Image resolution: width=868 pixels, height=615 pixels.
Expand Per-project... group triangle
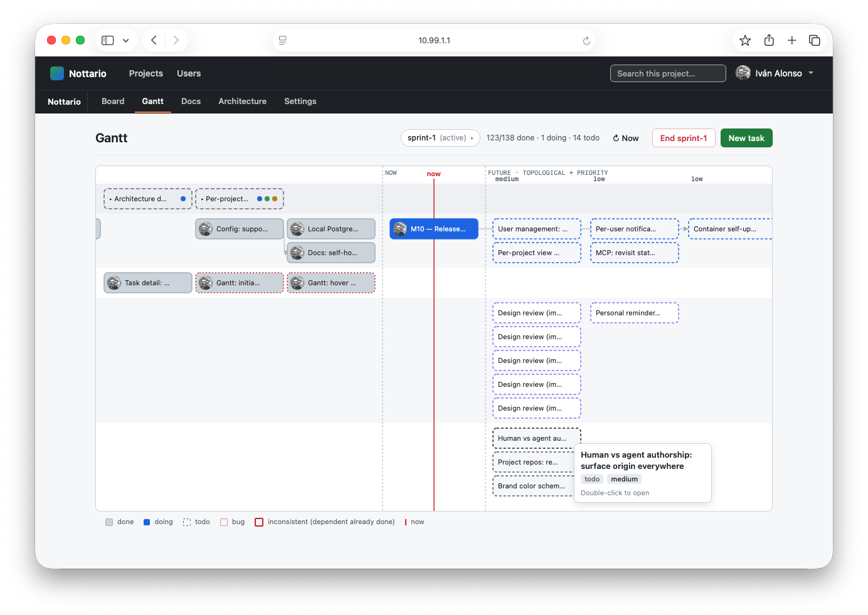point(203,199)
